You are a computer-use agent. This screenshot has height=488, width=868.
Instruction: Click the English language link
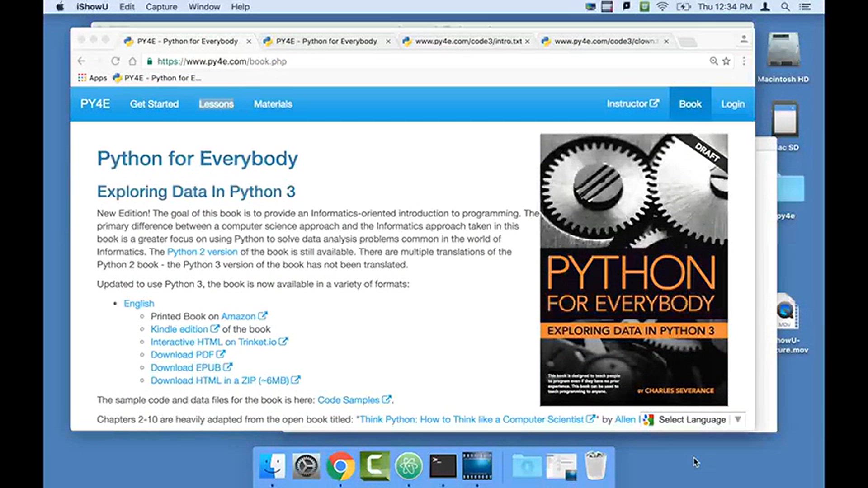coord(139,304)
